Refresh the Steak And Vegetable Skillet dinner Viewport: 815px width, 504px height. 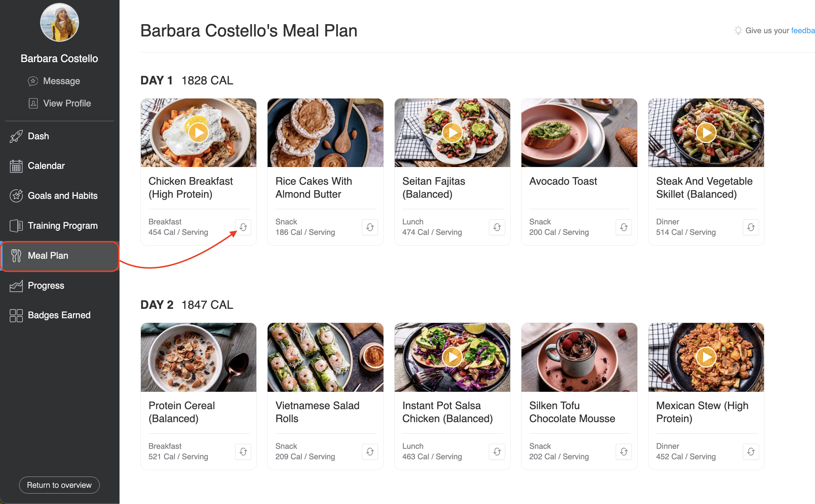(751, 227)
